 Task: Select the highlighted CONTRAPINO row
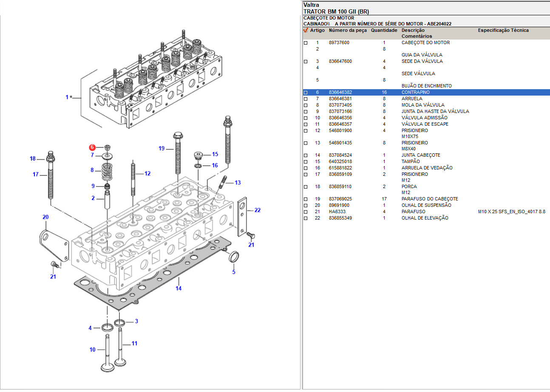(415, 92)
